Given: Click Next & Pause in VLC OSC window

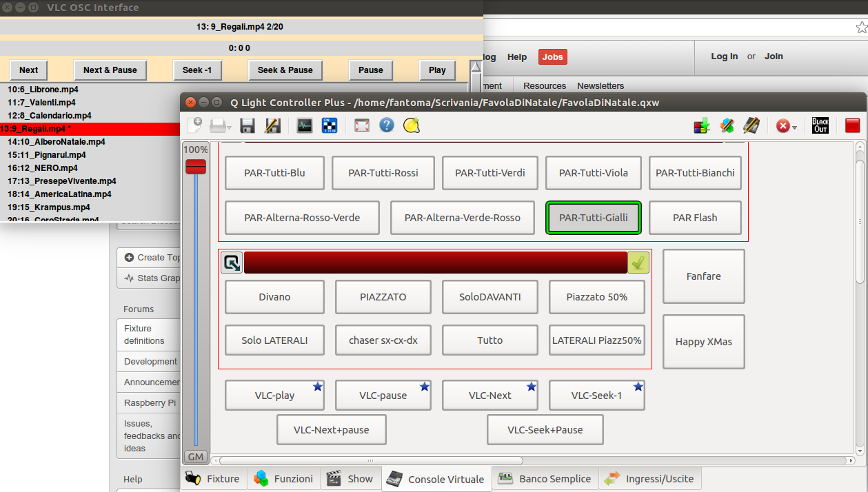Looking at the screenshot, I should click(x=110, y=70).
